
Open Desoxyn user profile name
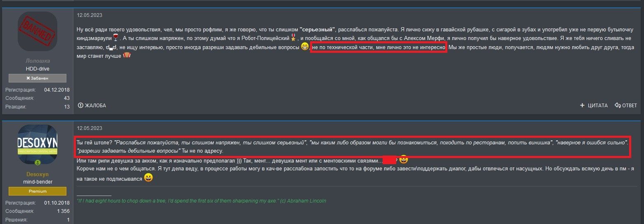pyautogui.click(x=38, y=174)
